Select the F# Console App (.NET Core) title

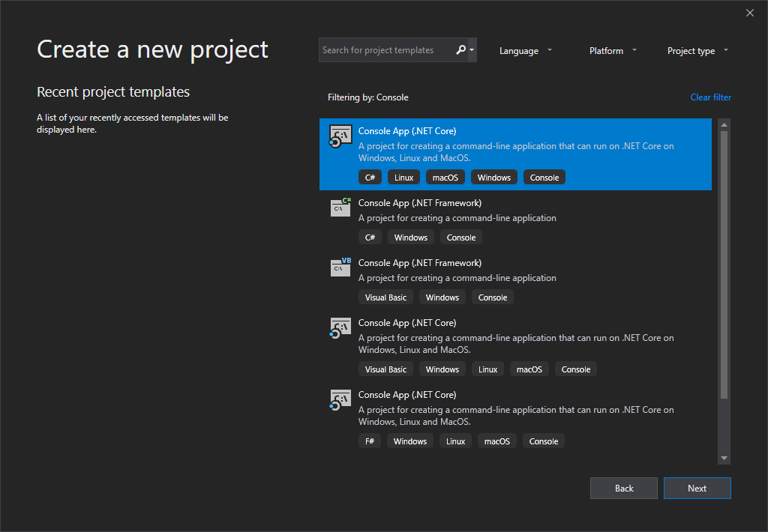pyautogui.click(x=406, y=395)
